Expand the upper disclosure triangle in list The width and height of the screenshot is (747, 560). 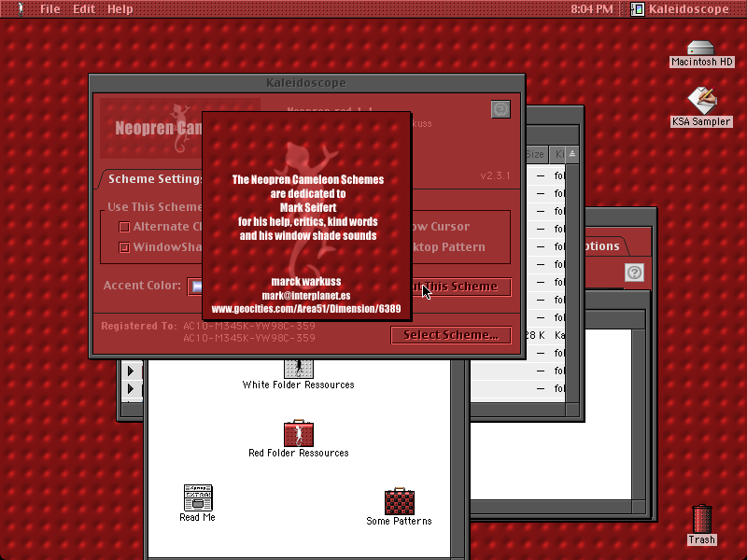[131, 371]
